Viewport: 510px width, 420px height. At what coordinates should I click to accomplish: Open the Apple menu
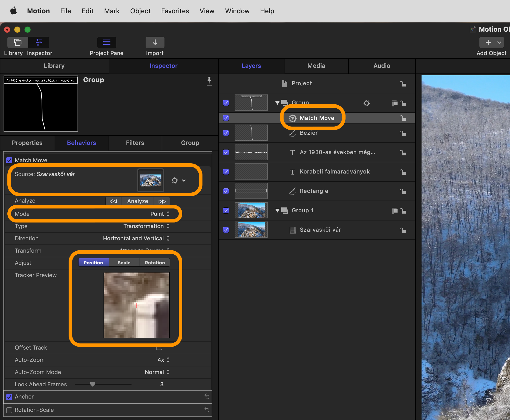click(13, 11)
